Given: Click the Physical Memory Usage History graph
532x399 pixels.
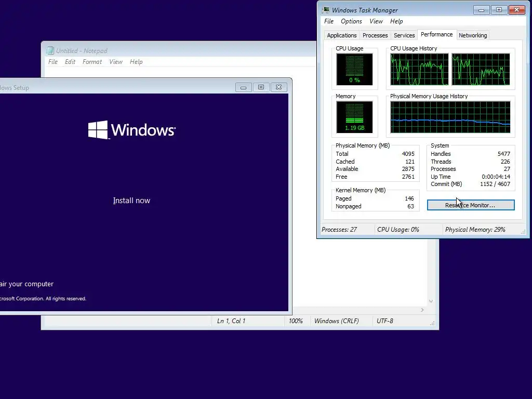Looking at the screenshot, I should tap(450, 117).
